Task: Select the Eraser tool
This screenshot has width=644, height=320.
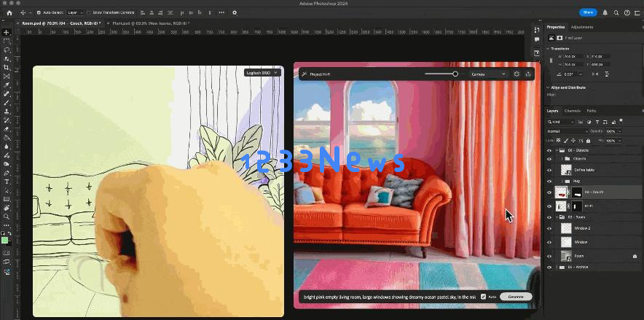Action: click(6, 129)
